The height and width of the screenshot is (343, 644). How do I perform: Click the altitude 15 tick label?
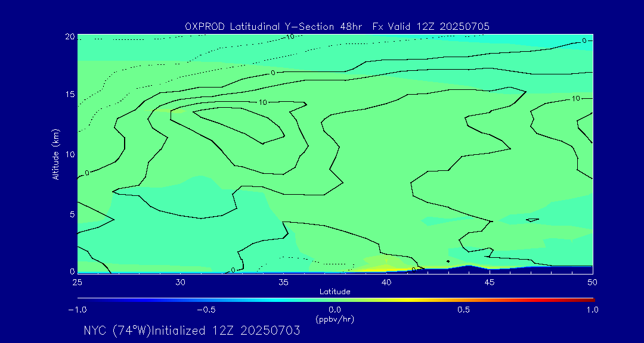(70, 94)
